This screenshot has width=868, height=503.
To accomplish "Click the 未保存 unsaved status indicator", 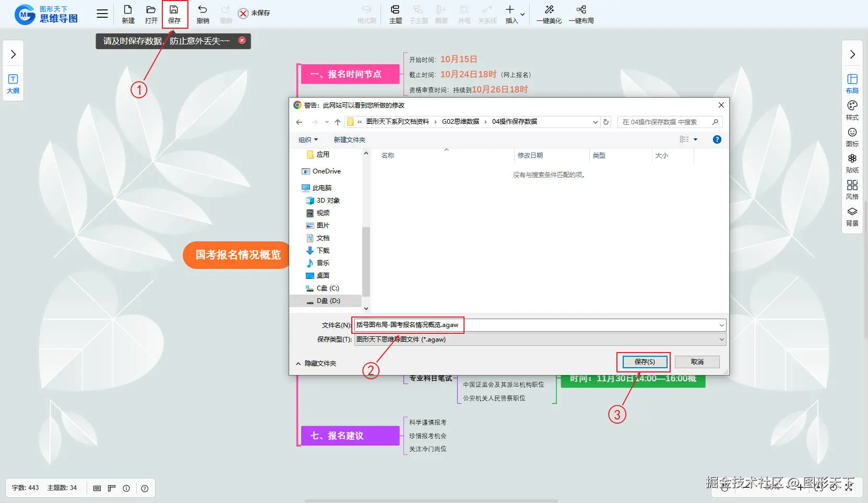I will tap(254, 13).
